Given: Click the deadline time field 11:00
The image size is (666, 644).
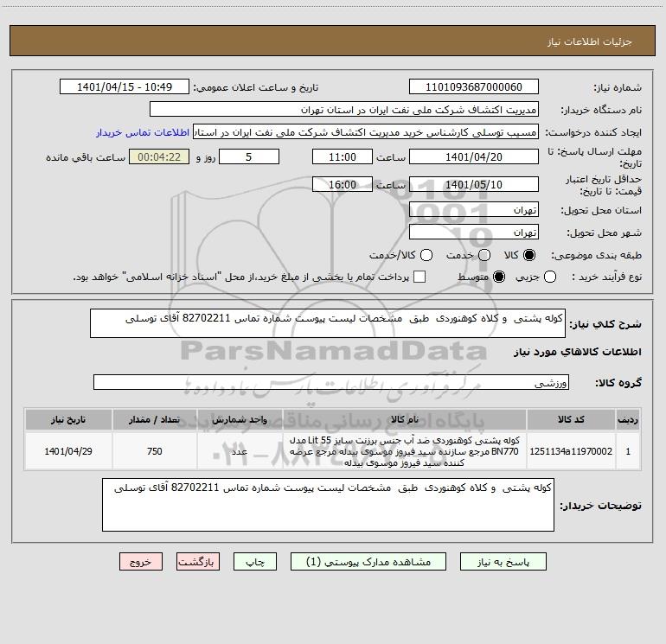Looking at the screenshot, I should tap(343, 156).
